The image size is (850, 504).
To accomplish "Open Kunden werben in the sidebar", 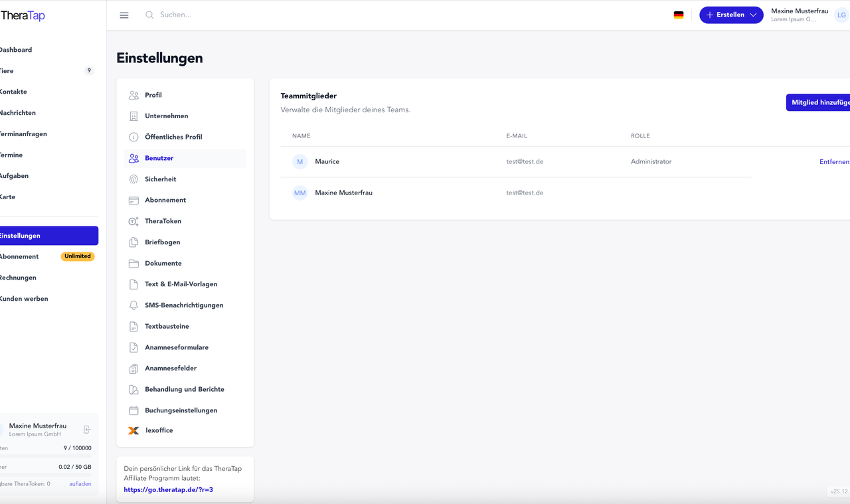I will [24, 299].
